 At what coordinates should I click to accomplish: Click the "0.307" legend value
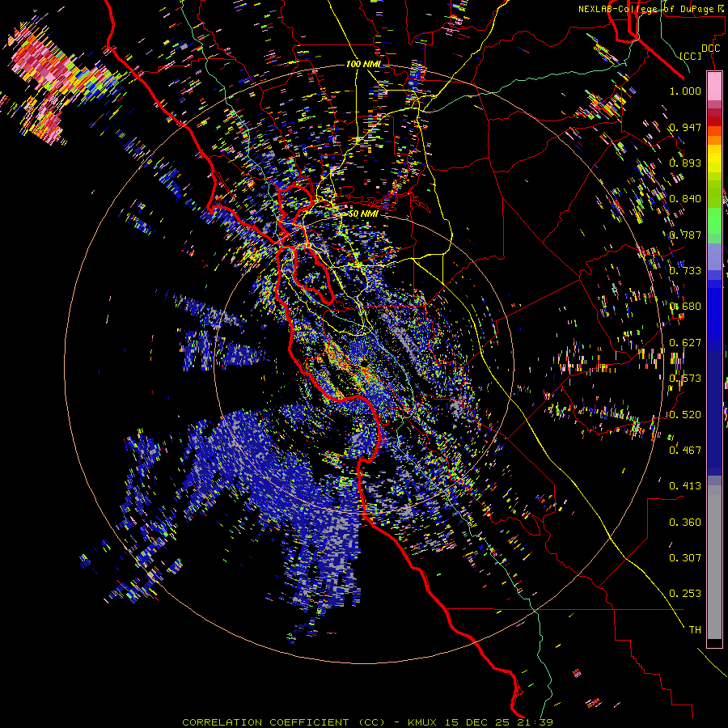[685, 557]
